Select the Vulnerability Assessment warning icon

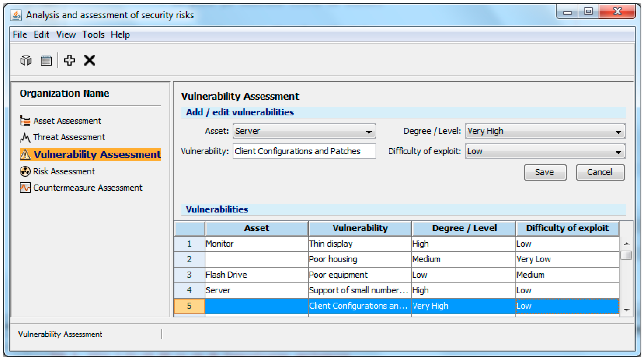pos(25,154)
